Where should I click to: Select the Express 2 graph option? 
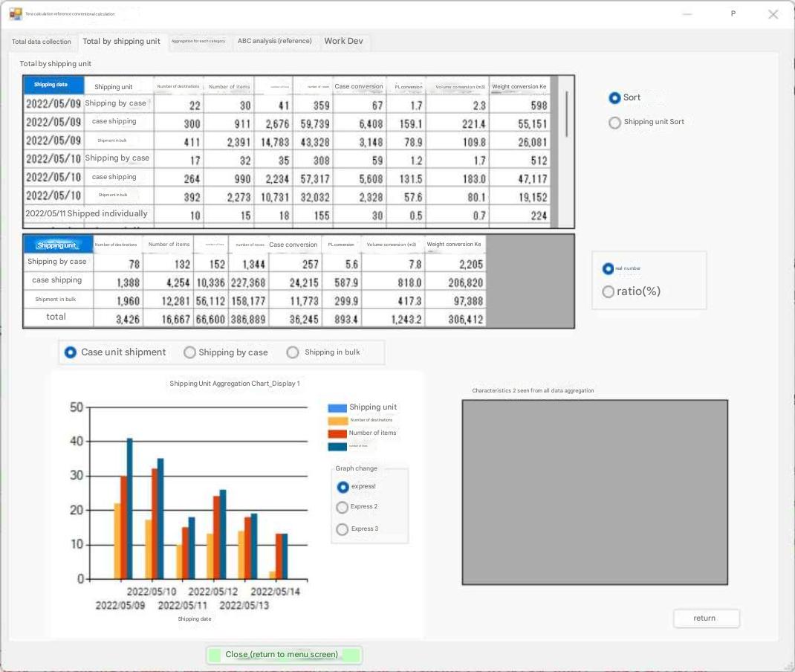point(343,507)
